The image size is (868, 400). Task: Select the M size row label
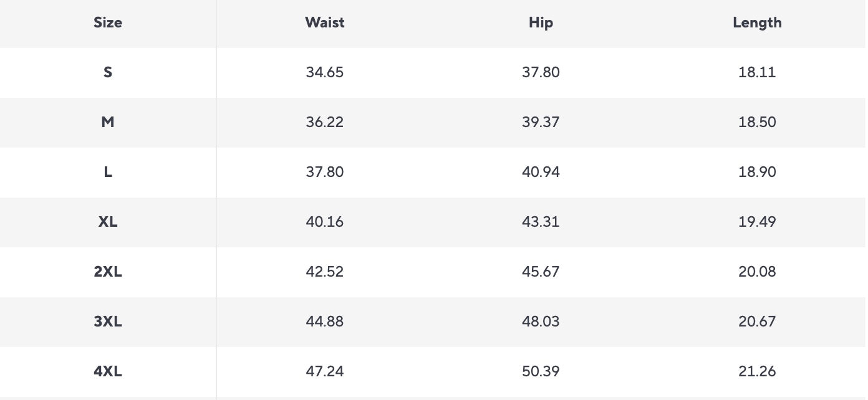(x=108, y=122)
